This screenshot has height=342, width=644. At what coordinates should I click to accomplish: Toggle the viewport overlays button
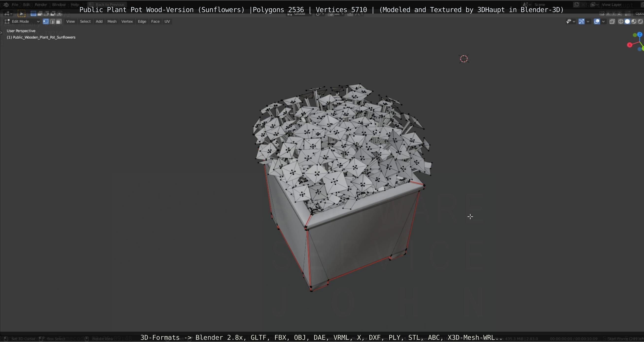pos(597,21)
